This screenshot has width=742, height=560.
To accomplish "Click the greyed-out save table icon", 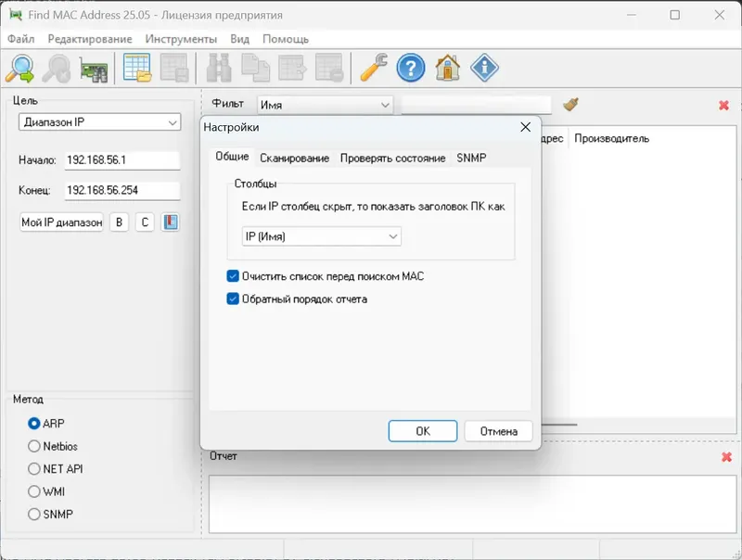I will 174,68.
